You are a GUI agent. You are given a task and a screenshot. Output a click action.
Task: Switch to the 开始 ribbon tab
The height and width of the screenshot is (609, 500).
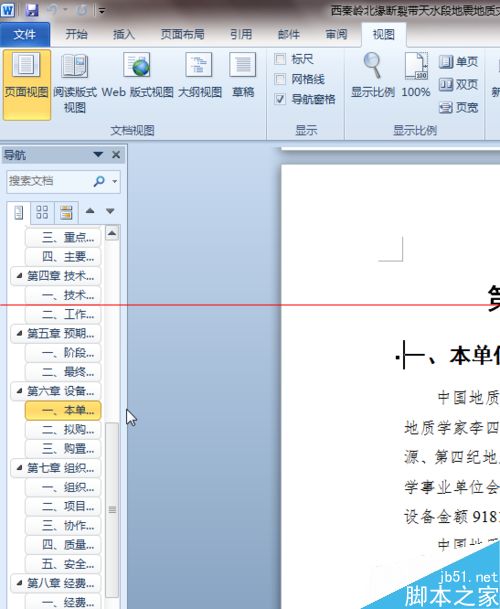click(76, 35)
